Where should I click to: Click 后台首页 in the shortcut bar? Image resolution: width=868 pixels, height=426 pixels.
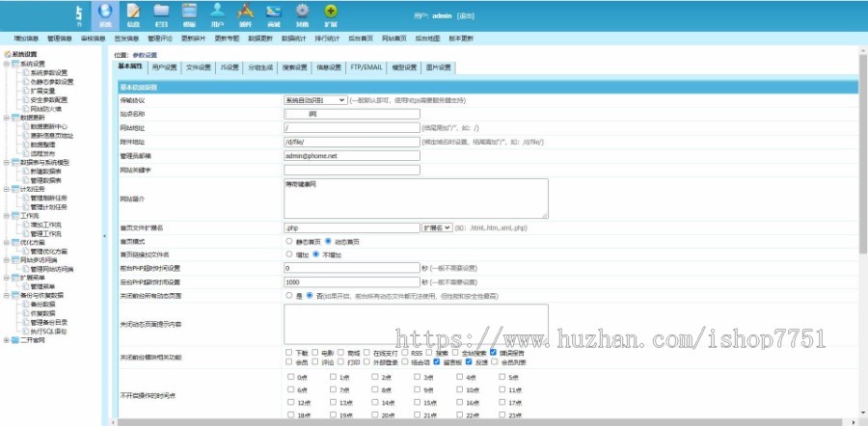click(361, 39)
